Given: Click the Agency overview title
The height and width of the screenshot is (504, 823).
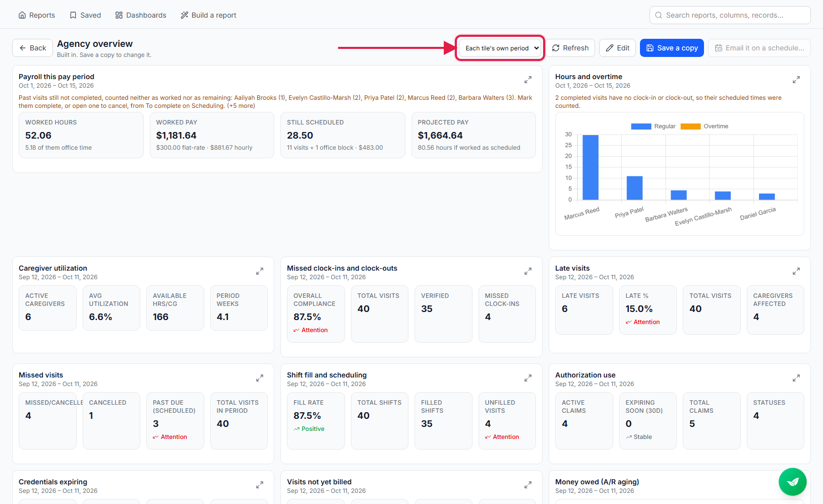Looking at the screenshot, I should point(95,44).
